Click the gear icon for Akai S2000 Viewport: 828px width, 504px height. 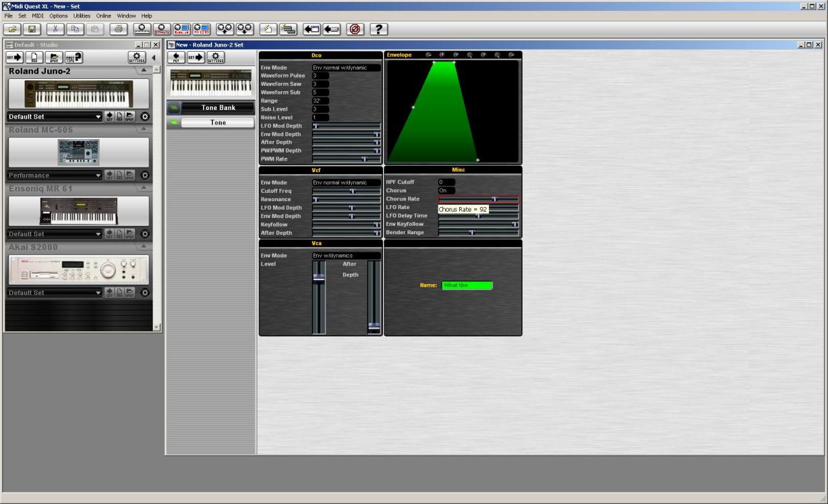(x=145, y=292)
